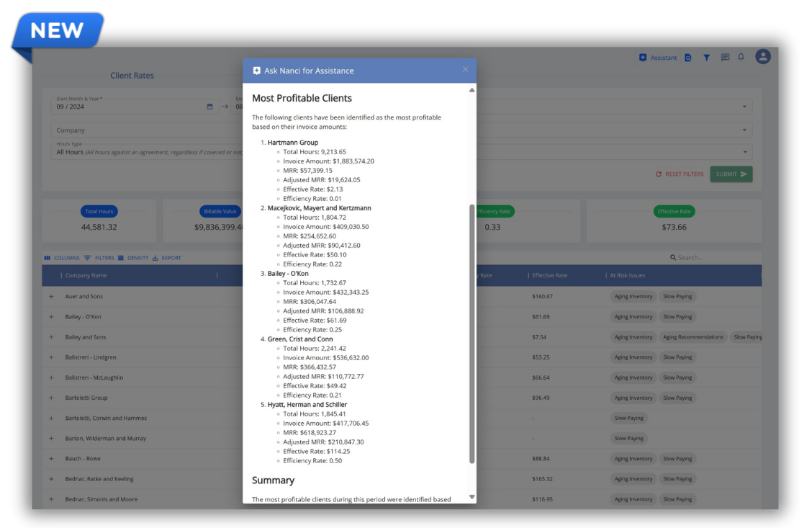812x528 pixels.
Task: Expand the Bartoletti Group row
Action: point(51,398)
